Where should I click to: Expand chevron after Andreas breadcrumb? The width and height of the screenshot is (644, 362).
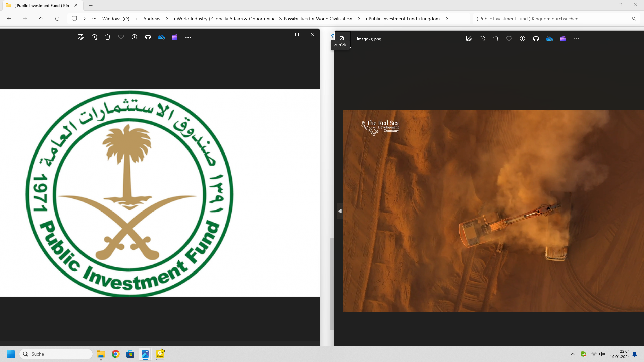click(x=167, y=19)
